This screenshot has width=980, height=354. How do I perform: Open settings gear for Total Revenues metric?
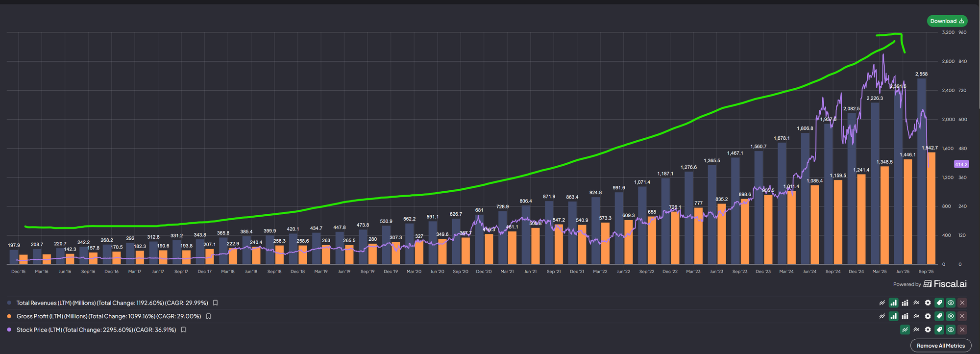[x=928, y=303]
